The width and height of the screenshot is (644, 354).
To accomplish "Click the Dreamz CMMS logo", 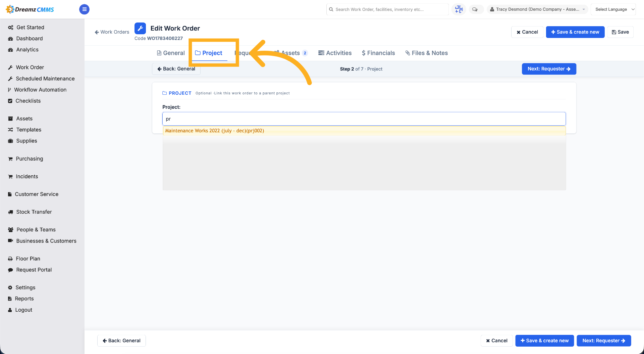I will 30,9.
